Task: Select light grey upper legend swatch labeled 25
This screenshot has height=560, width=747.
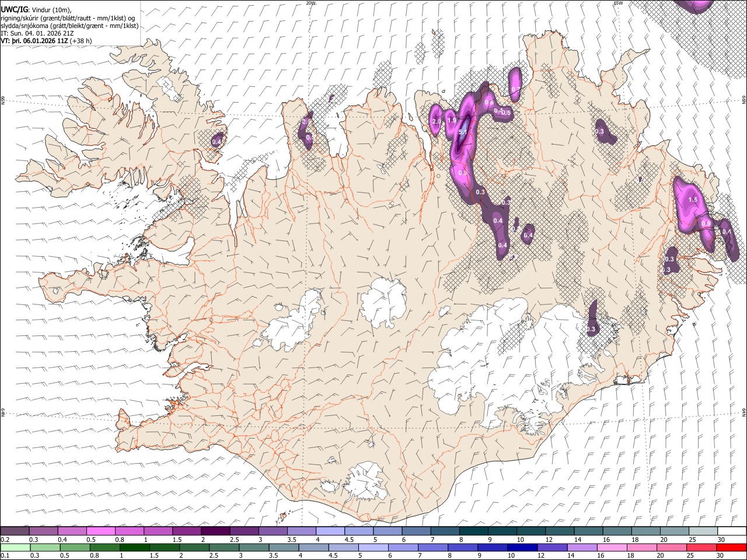Action: tap(703, 531)
